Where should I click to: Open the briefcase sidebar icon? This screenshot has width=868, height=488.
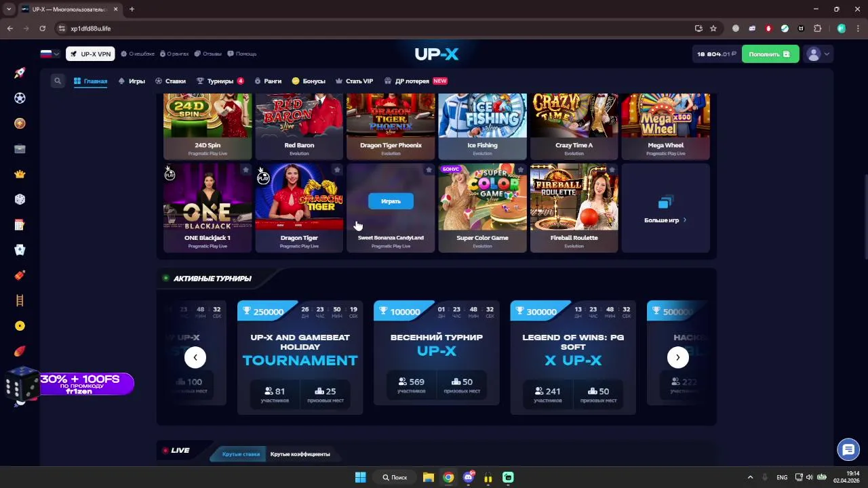[20, 149]
